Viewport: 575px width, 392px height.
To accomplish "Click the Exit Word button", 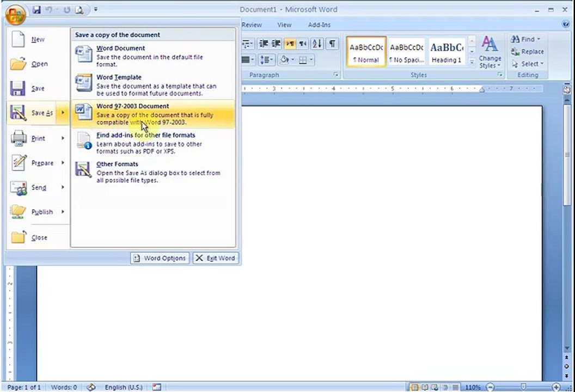I will pyautogui.click(x=216, y=258).
